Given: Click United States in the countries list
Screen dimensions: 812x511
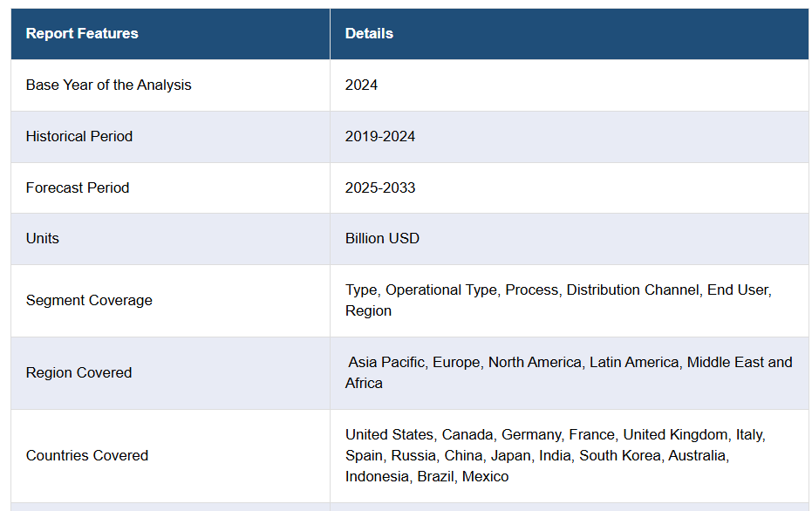Looking at the screenshot, I should (x=389, y=435).
